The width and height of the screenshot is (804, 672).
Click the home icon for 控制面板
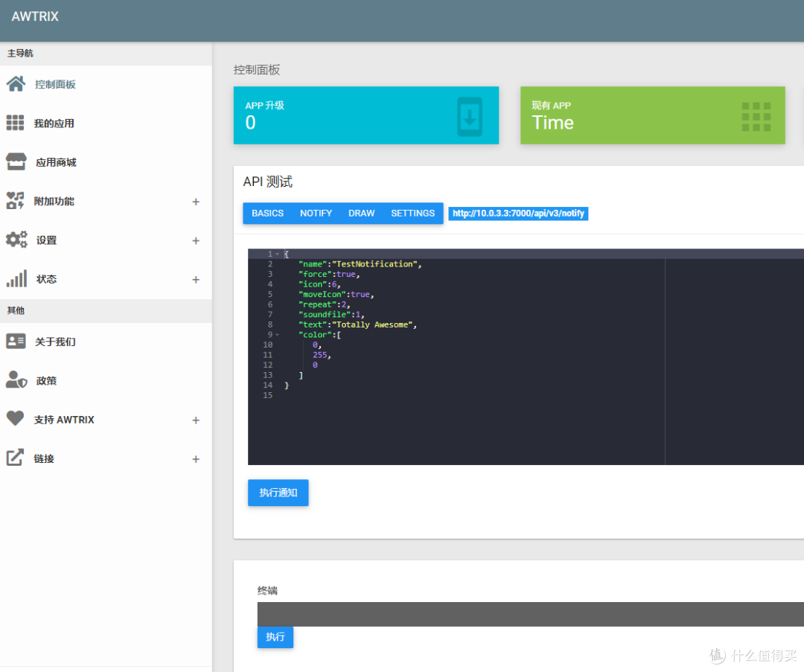click(16, 84)
